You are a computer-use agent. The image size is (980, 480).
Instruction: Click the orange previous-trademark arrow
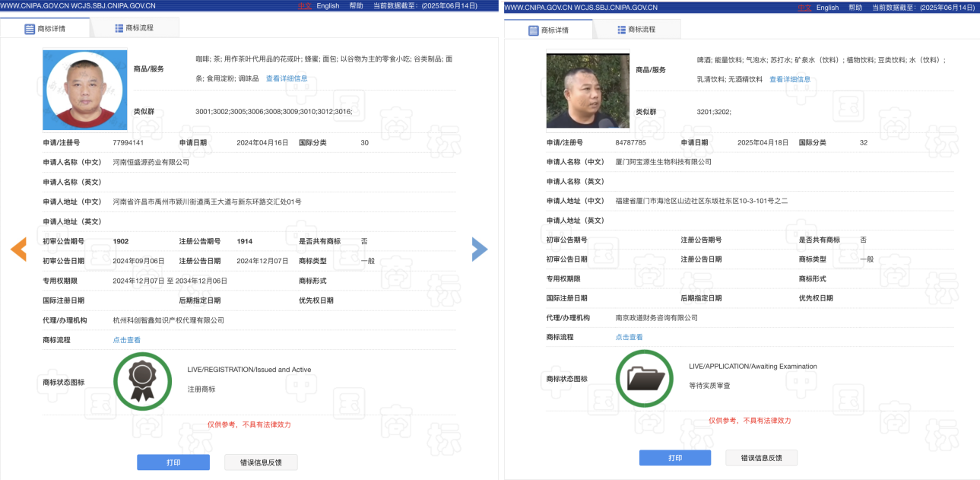19,249
